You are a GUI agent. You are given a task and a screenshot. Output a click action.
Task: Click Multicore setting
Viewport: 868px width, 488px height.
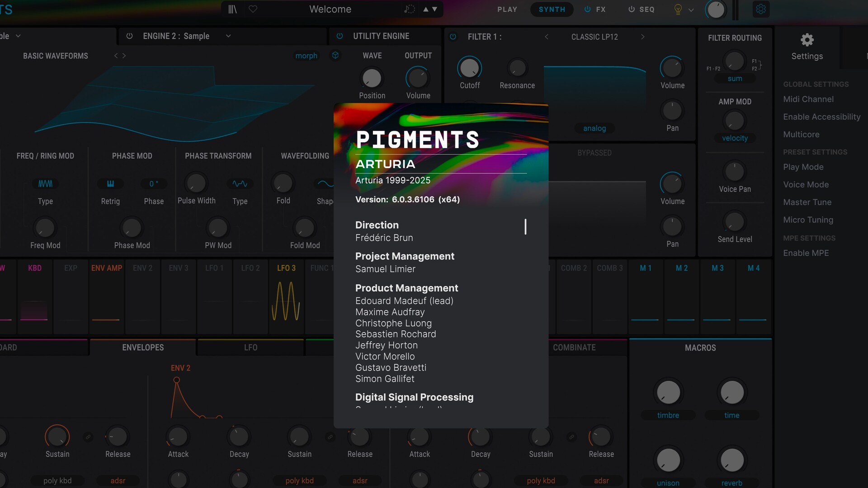pyautogui.click(x=801, y=134)
